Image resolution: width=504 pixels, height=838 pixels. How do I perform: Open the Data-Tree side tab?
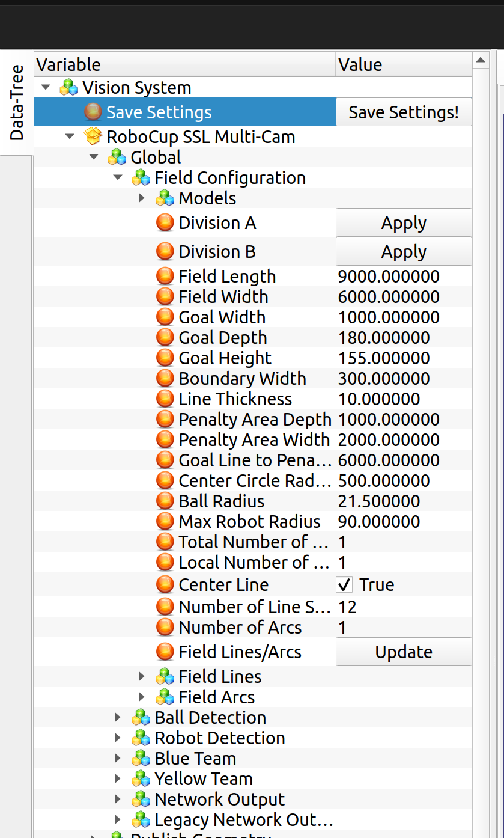click(16, 102)
